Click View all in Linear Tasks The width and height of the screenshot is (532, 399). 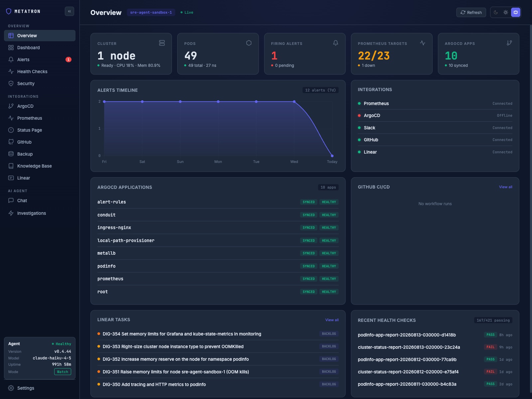click(332, 320)
